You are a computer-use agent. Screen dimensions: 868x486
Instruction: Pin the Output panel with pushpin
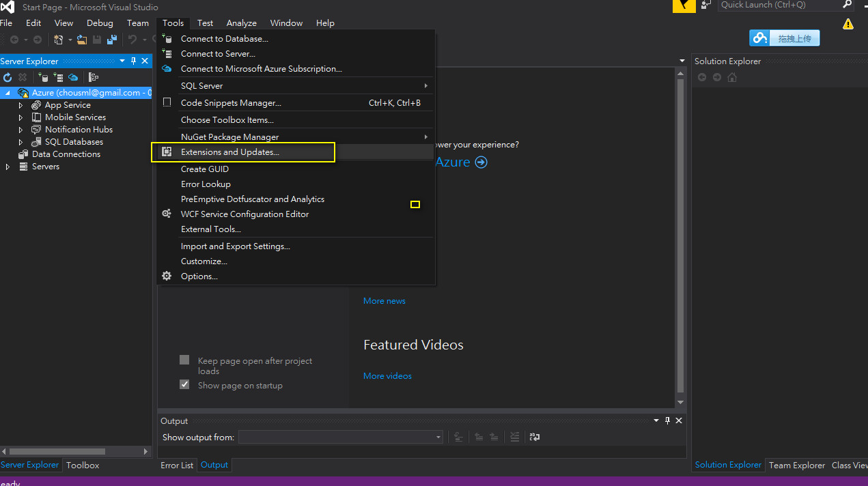[x=668, y=420]
